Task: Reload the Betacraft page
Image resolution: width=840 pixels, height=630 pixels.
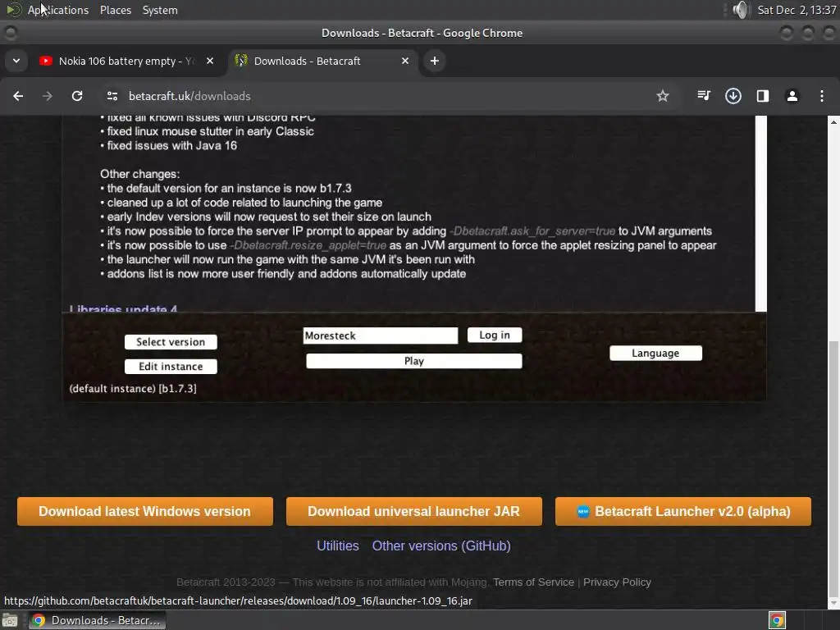Action: (x=77, y=96)
